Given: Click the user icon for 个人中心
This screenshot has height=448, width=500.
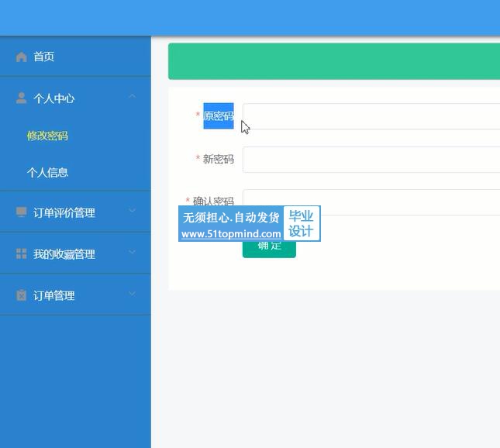Looking at the screenshot, I should (21, 98).
